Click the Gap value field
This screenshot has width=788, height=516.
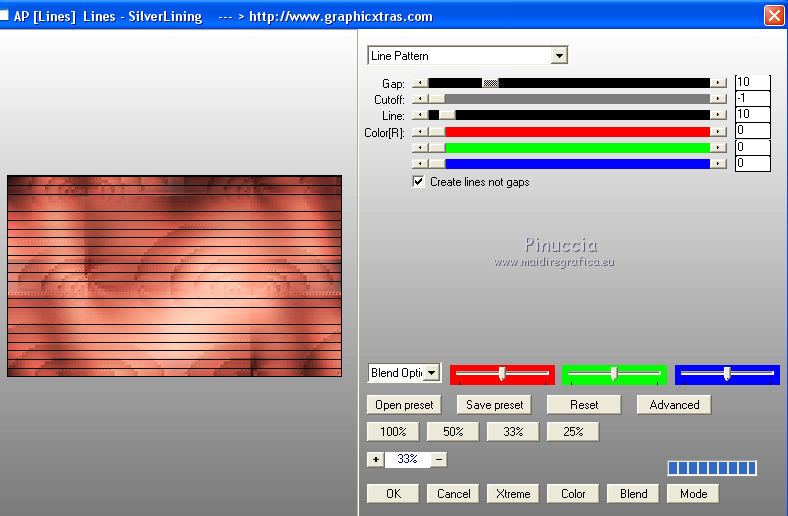[x=752, y=82]
